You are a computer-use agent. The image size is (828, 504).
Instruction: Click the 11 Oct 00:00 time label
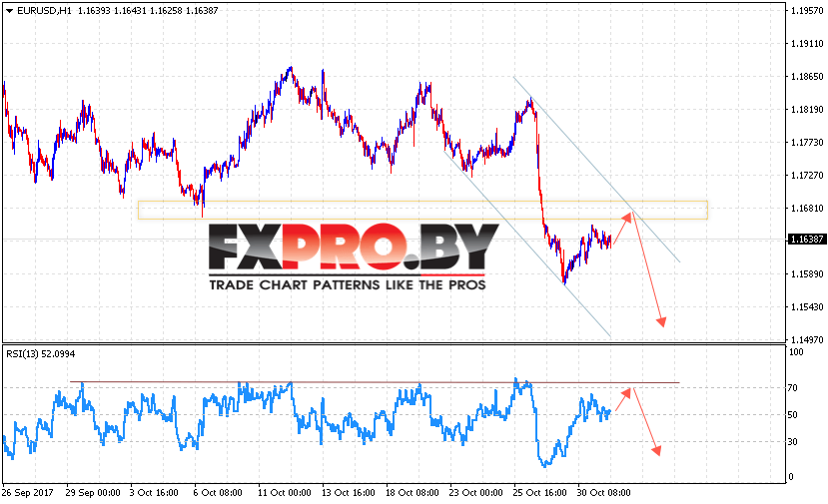pyautogui.click(x=284, y=493)
